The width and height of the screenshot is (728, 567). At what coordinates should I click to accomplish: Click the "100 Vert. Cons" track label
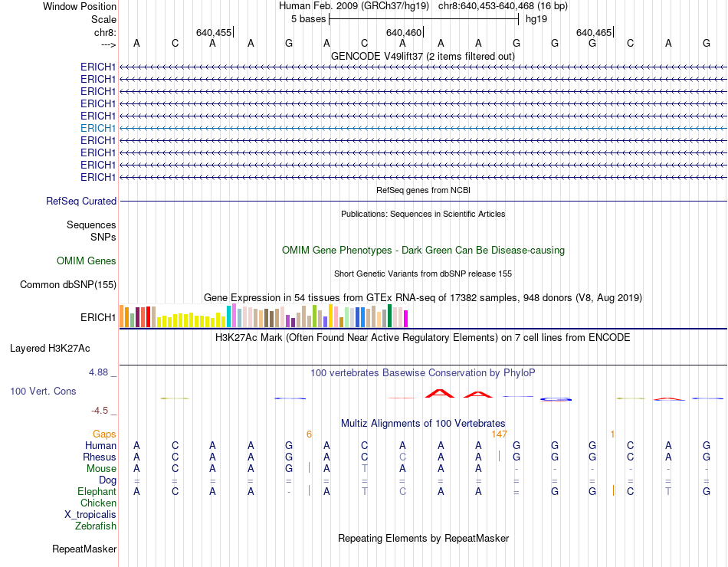(43, 392)
